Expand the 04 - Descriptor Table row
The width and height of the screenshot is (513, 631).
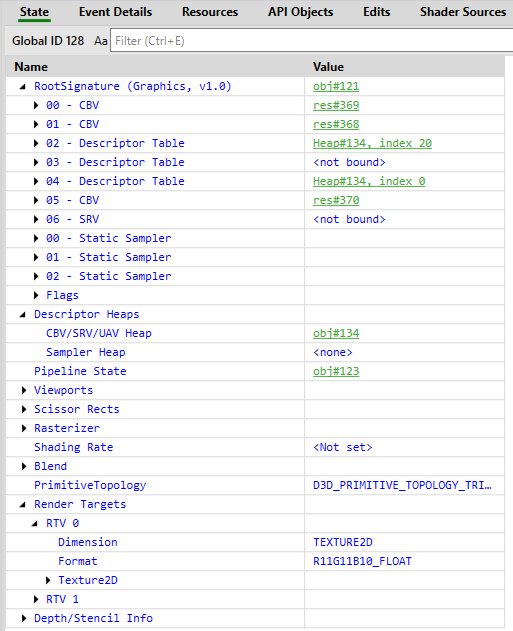point(36,181)
